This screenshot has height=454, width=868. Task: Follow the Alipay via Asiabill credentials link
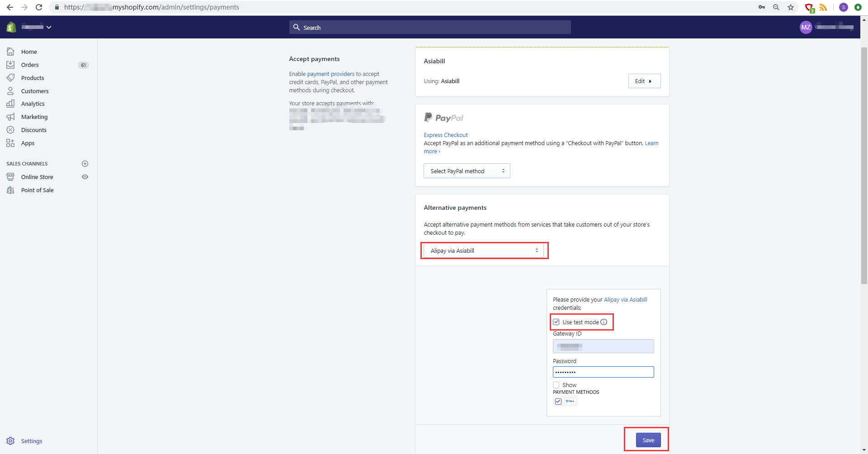coord(625,299)
